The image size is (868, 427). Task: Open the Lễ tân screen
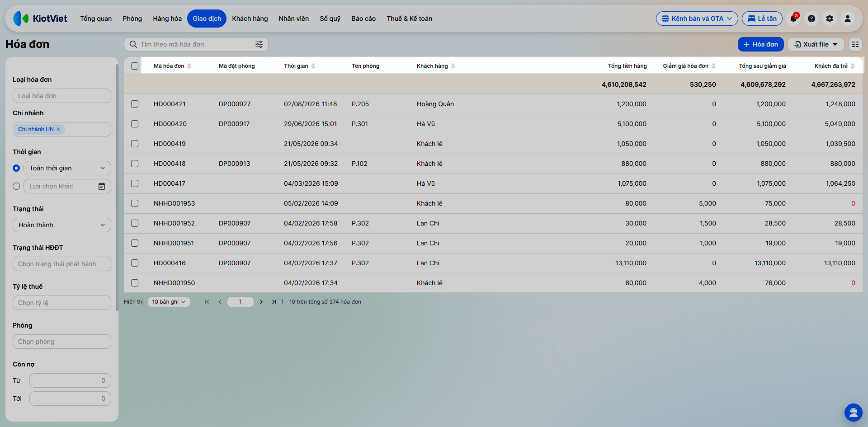[x=762, y=19]
